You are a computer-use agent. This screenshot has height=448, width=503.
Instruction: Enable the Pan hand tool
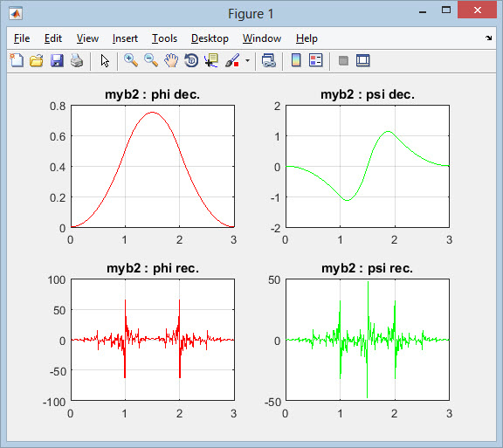171,60
